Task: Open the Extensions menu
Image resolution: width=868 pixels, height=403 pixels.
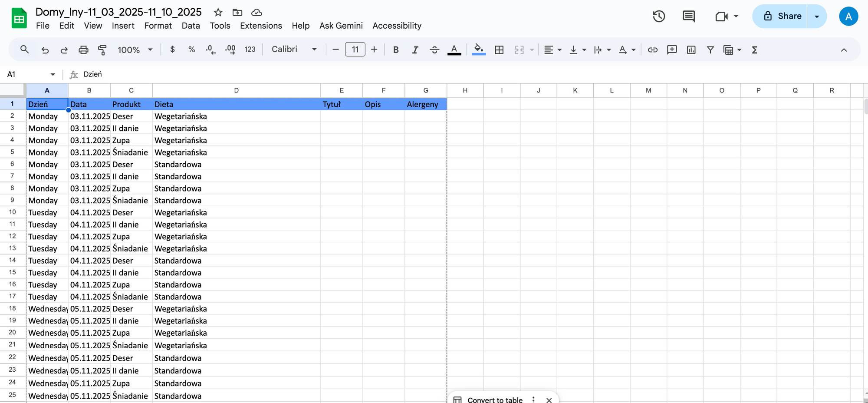Action: click(x=261, y=26)
